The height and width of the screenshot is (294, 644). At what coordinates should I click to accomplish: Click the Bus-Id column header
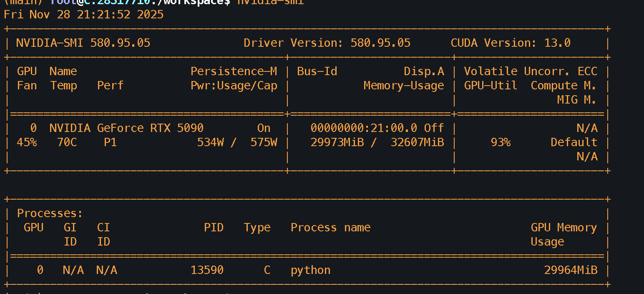point(317,71)
